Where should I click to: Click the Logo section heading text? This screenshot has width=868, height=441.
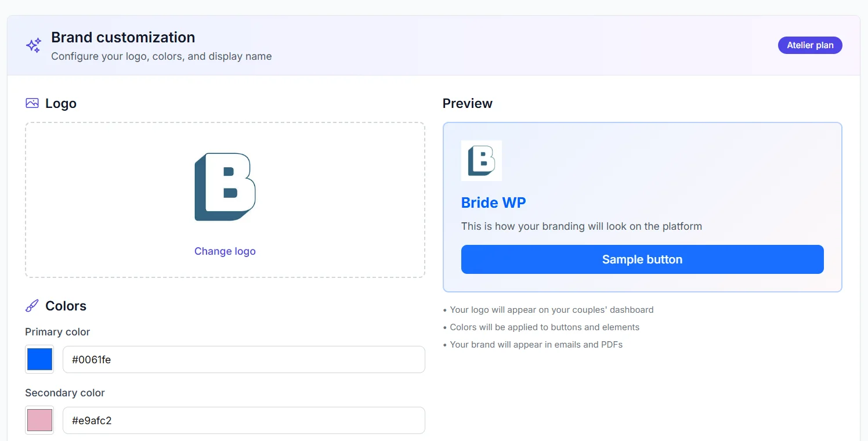click(61, 103)
